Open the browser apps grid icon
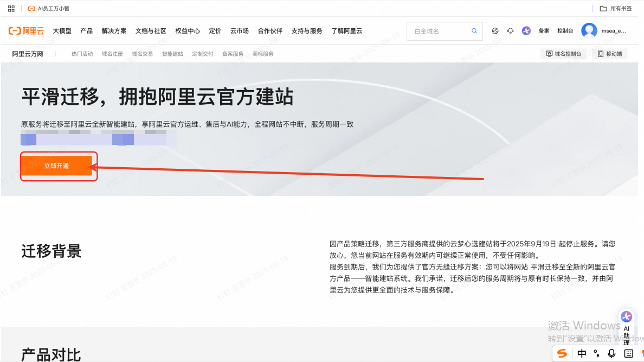Viewport: 644px width, 362px height. pyautogui.click(x=11, y=9)
